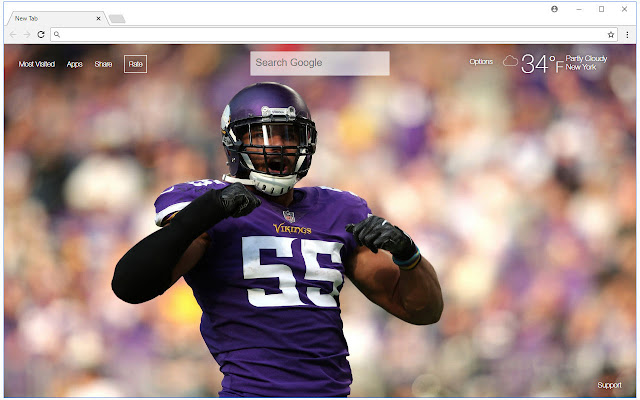640x400 pixels.
Task: Click the cloud weather icon
Action: pyautogui.click(x=510, y=61)
